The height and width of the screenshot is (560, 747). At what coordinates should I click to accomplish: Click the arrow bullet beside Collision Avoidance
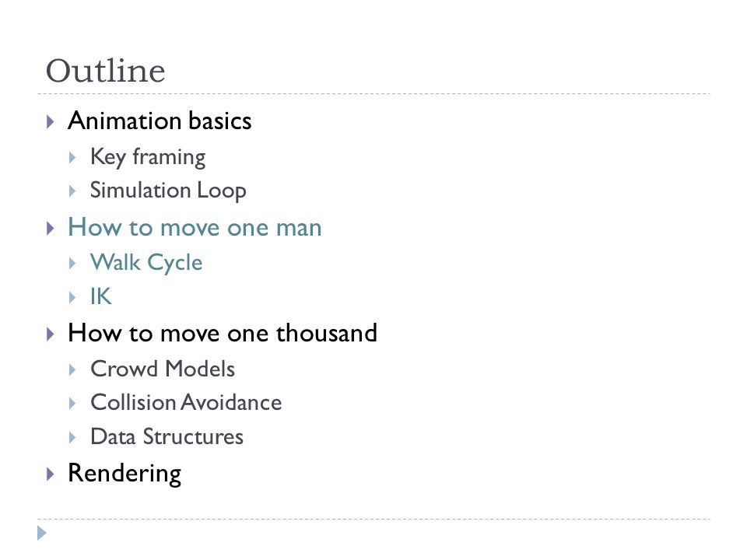72,404
